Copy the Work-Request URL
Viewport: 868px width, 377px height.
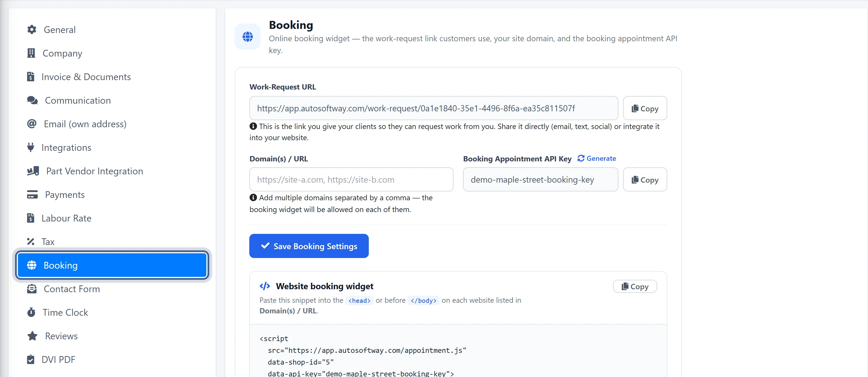pos(645,108)
